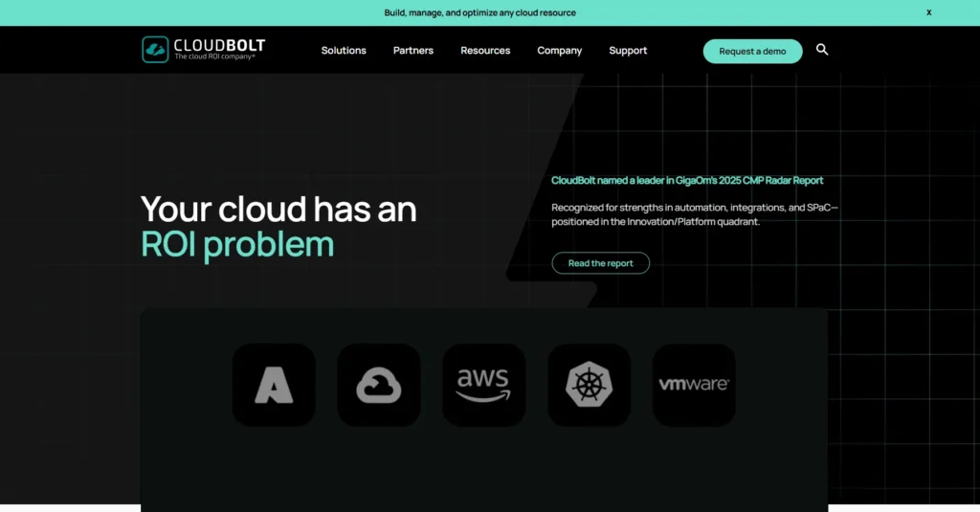This screenshot has width=980, height=512.
Task: Open search with the magnifier icon
Action: point(822,50)
